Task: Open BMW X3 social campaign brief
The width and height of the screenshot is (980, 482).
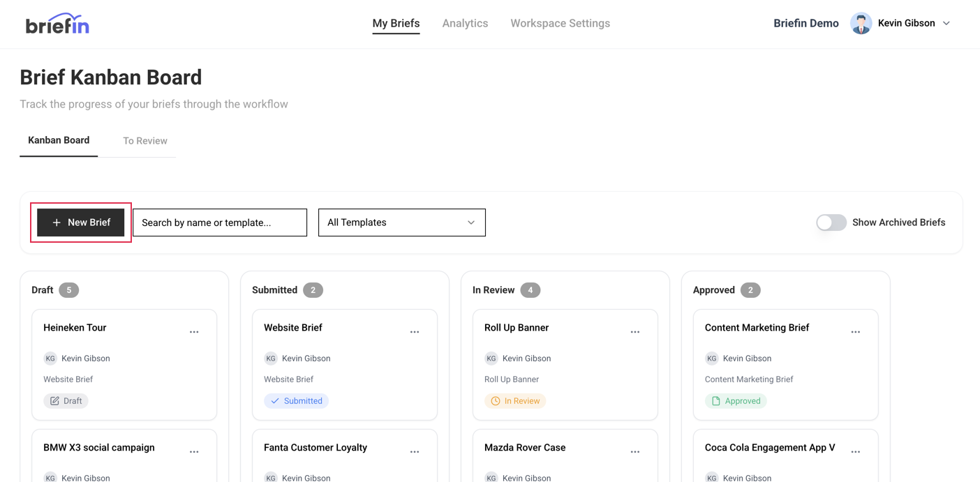Action: (99, 448)
